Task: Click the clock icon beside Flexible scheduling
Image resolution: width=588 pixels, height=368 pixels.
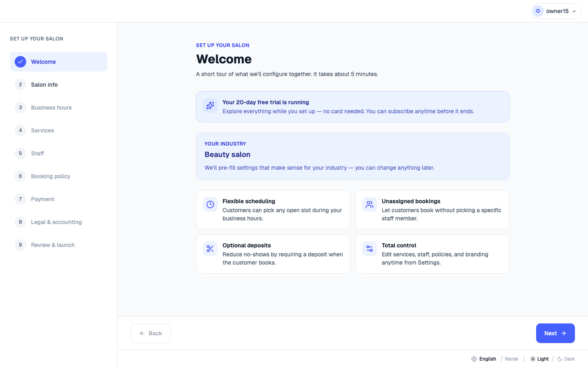Action: pos(210,204)
